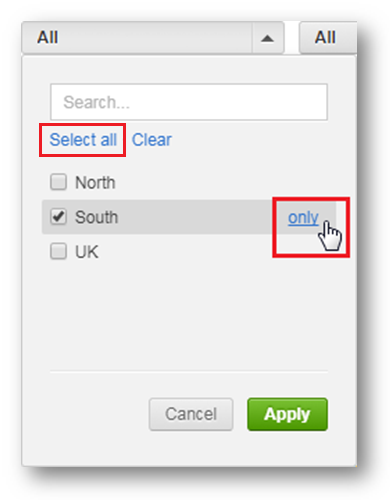Focus the Search... input field
The image size is (390, 500).
point(189,102)
